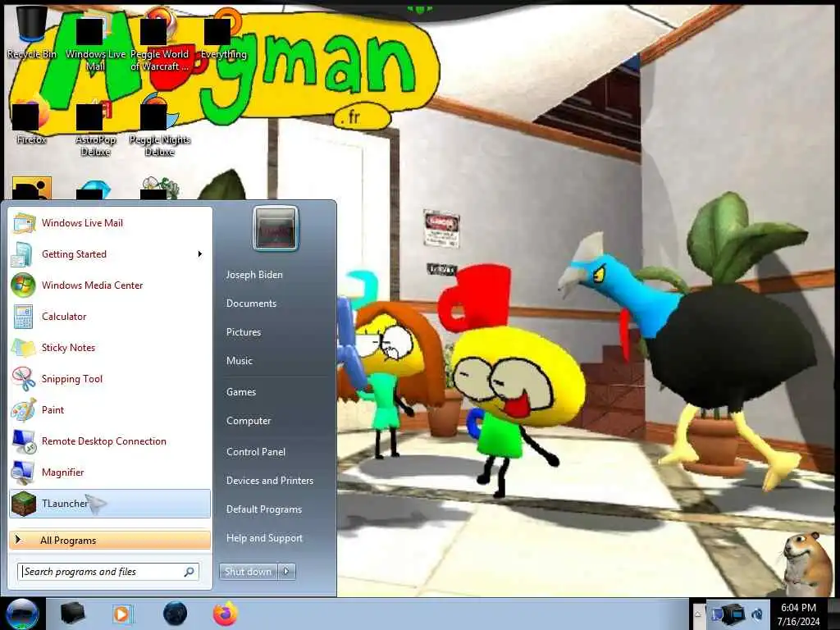Open media player taskbar icon
The image size is (840, 630).
tap(123, 614)
